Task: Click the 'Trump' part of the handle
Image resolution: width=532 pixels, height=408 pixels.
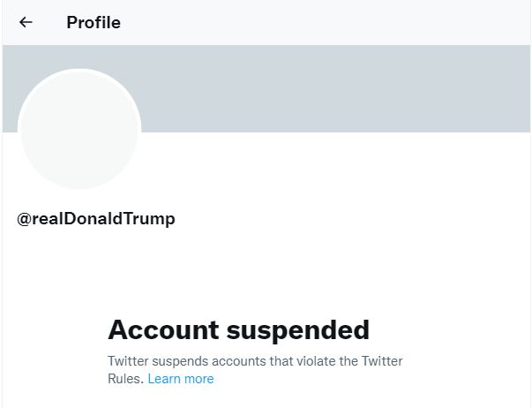Action: pyautogui.click(x=152, y=219)
